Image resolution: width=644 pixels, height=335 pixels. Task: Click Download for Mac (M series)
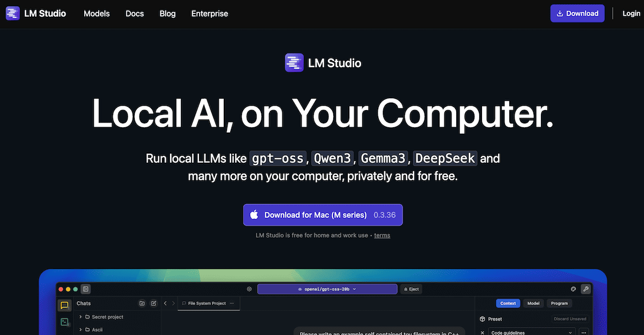(x=323, y=214)
